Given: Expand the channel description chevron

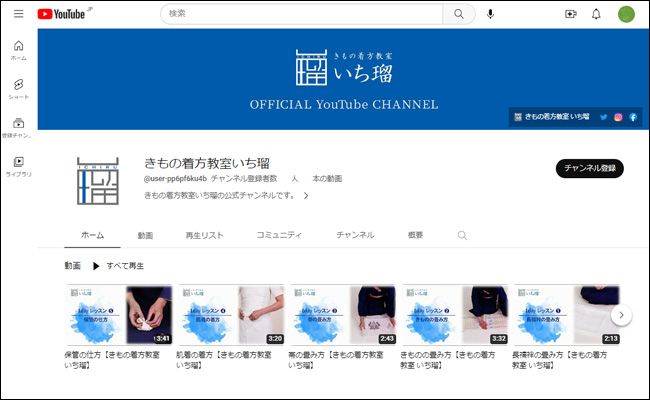Looking at the screenshot, I should point(306,196).
